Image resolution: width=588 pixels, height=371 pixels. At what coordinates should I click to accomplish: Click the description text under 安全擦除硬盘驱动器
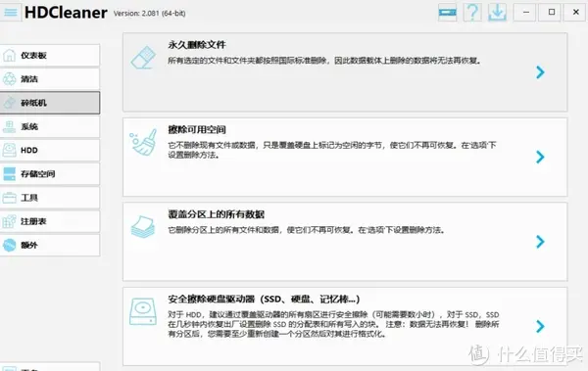(333, 324)
